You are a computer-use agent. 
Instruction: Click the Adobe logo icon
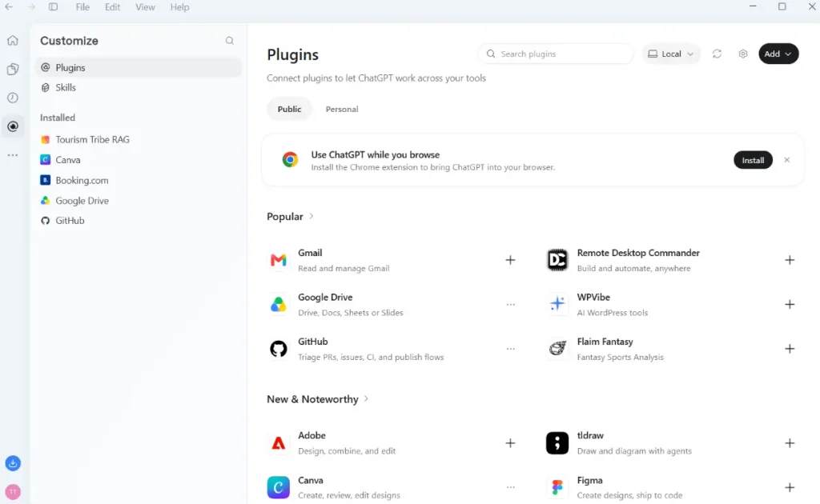tap(278, 443)
